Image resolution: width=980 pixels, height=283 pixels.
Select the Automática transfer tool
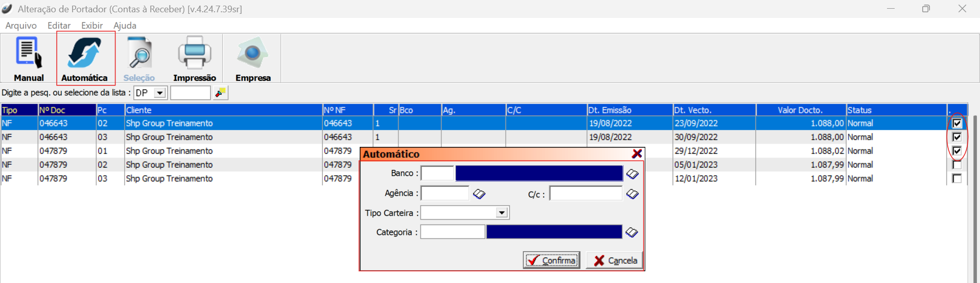pyautogui.click(x=85, y=58)
